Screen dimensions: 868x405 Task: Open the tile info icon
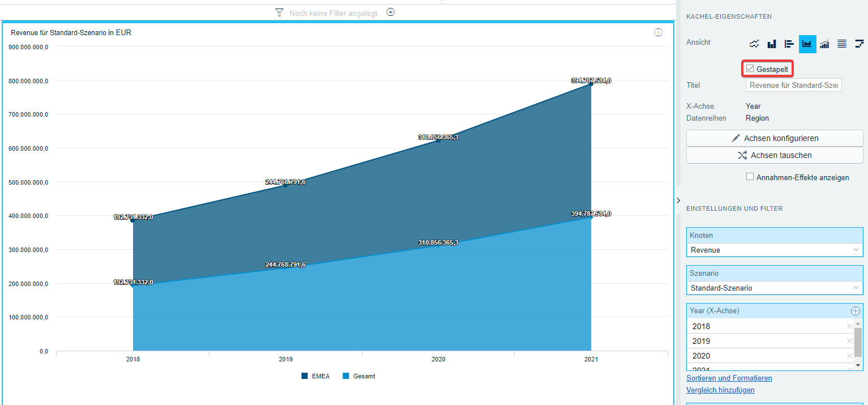(659, 32)
